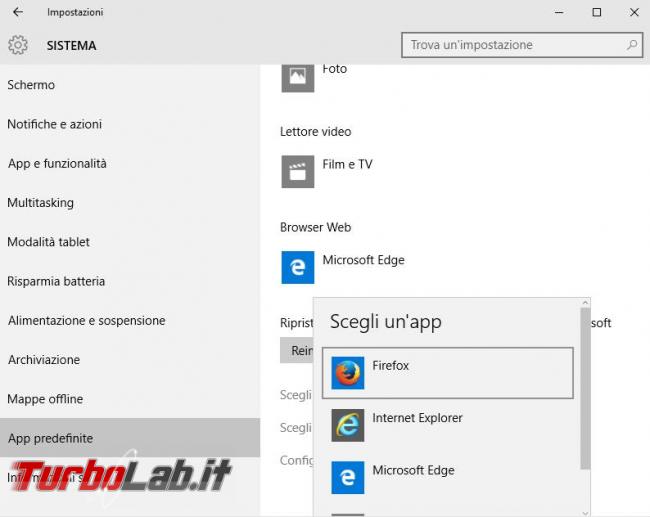Open Multitasking settings
The width and height of the screenshot is (650, 517).
[130, 202]
